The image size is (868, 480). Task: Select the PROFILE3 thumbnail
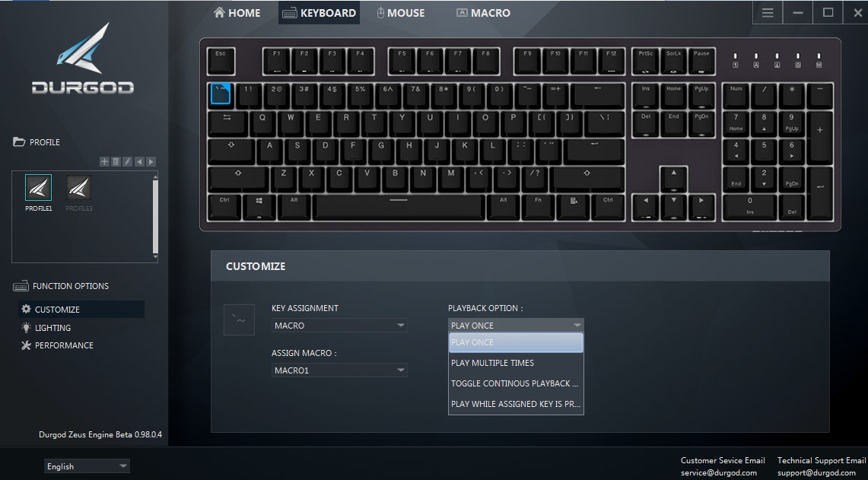[x=78, y=192]
